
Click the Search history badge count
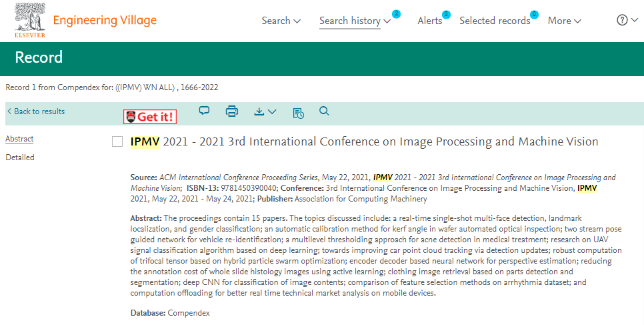pos(396,14)
